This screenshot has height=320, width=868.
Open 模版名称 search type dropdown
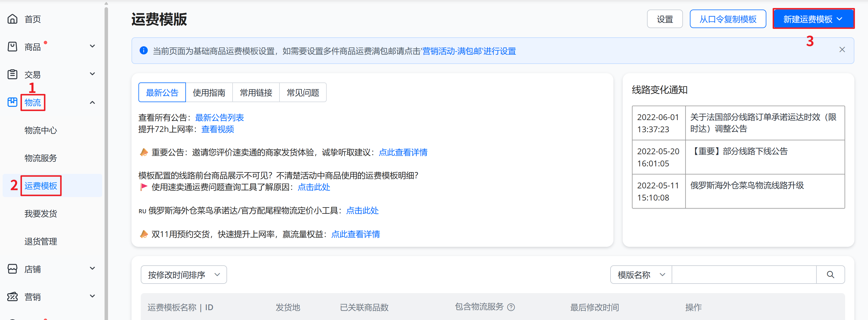pos(641,275)
